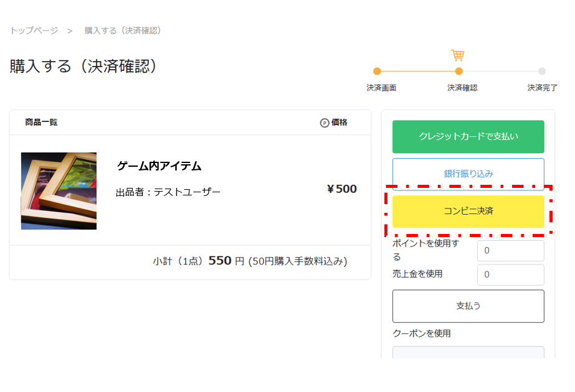Click the 購入する(決済確認) breadcrumb
Viewport: 575px width, 392px height.
point(123,30)
